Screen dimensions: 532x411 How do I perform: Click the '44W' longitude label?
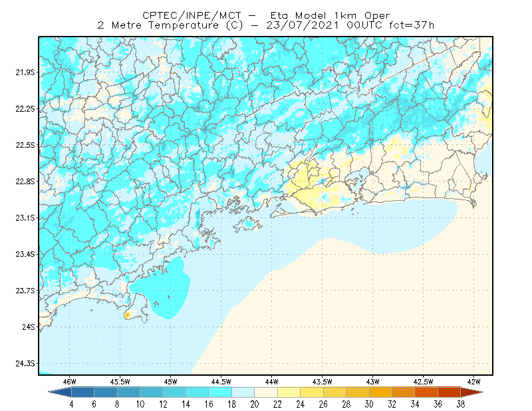click(272, 382)
